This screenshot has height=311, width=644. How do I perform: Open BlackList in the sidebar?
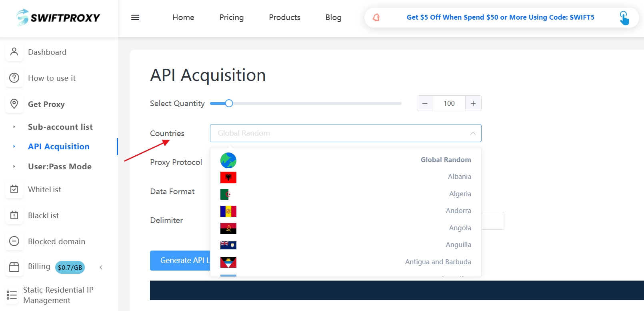43,215
